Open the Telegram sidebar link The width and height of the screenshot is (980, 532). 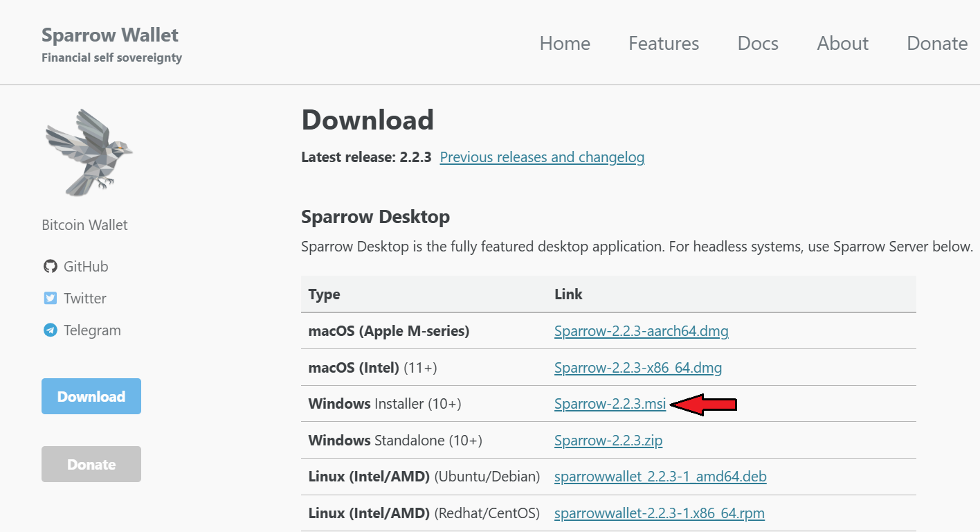click(92, 330)
